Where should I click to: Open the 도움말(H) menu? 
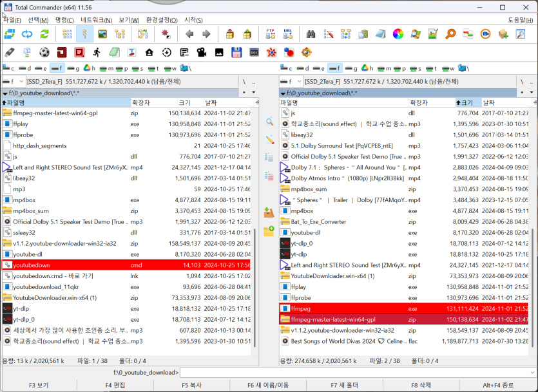coord(521,20)
